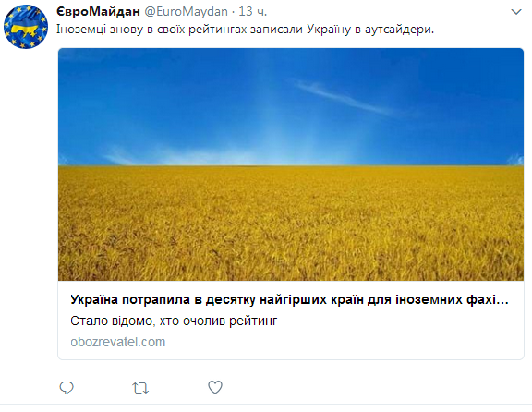Expand the tweet options chevron menu
The height and width of the screenshot is (412, 532).
point(516,12)
